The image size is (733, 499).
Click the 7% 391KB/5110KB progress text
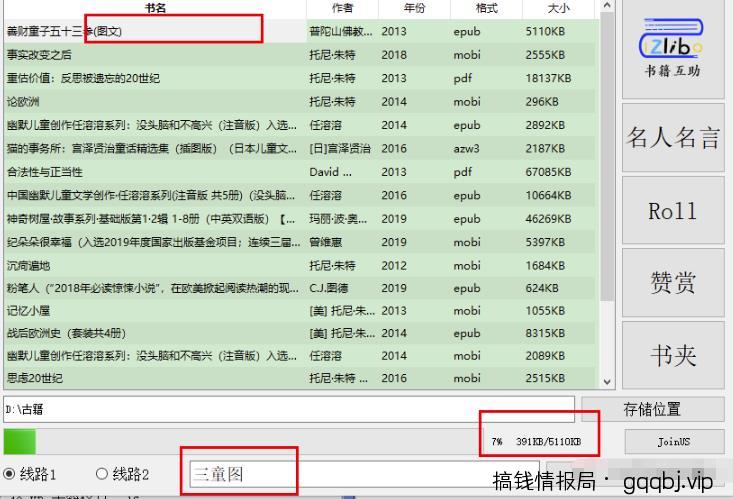[536, 441]
